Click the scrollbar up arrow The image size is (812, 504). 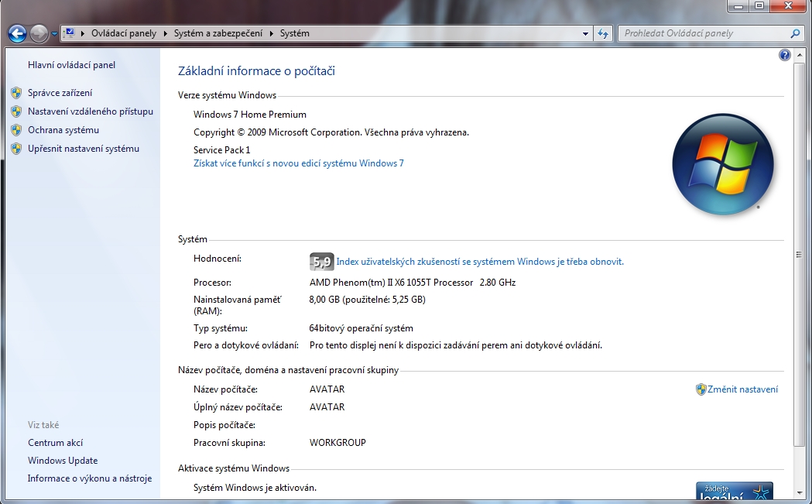(x=799, y=54)
